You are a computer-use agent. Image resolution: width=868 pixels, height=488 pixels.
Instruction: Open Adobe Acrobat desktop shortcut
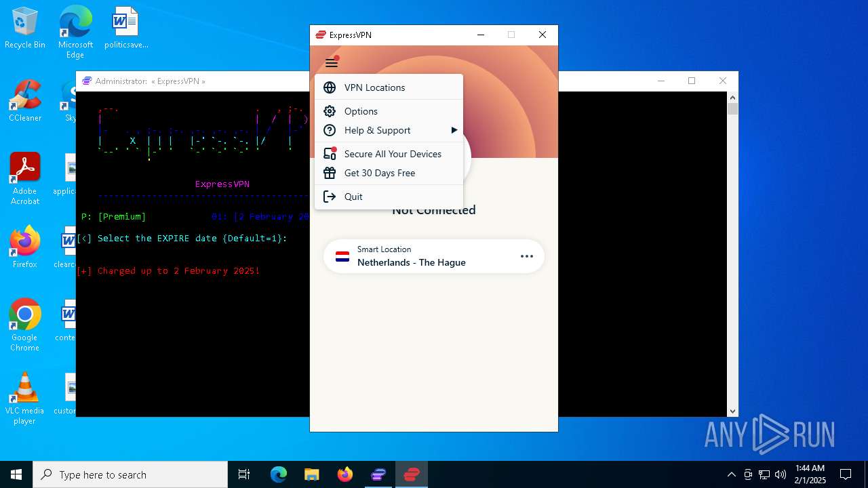(25, 179)
